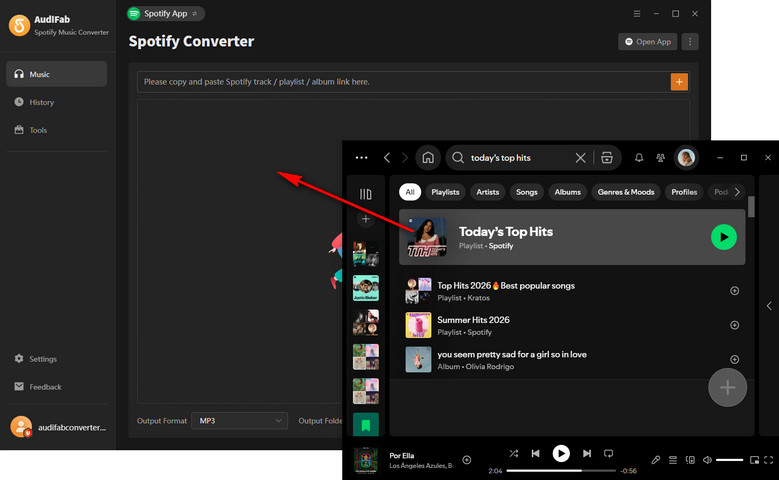
Task: Open Justin Bieber playlist in library
Action: click(366, 288)
